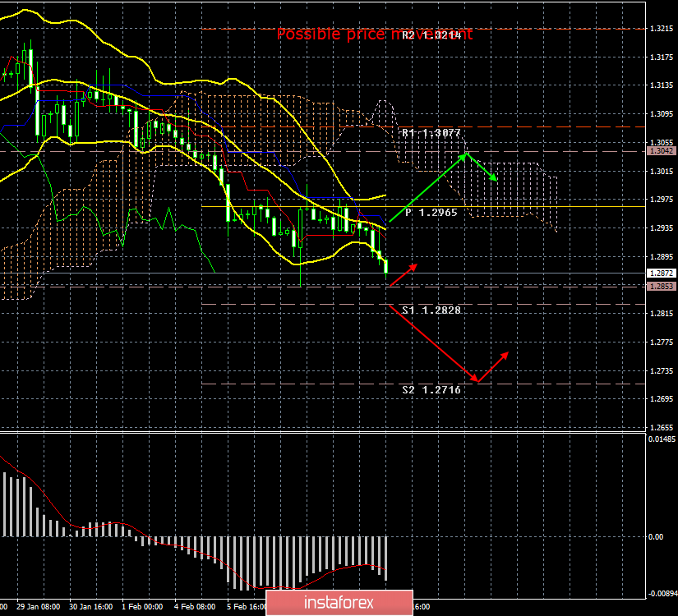Click the P 1.2965 pivot label
The height and width of the screenshot is (616, 678).
[x=431, y=212]
